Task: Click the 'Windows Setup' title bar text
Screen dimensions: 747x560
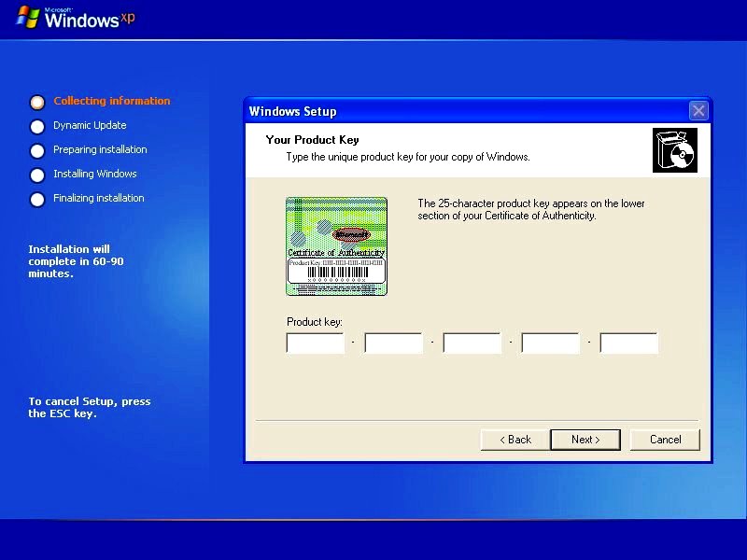Action: tap(292, 111)
